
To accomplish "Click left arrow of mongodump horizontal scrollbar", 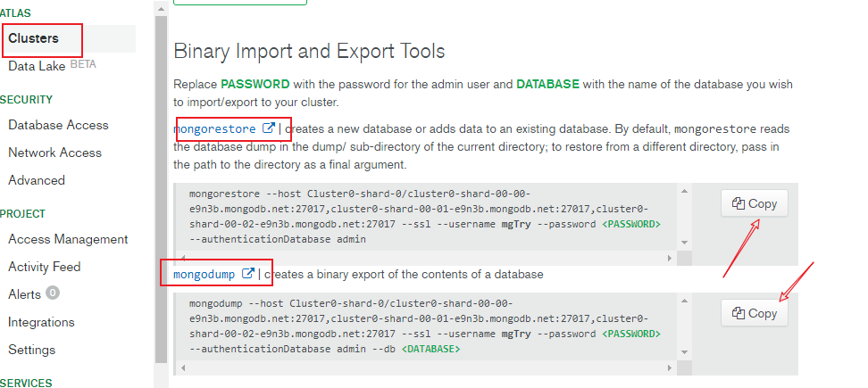I will point(182,367).
